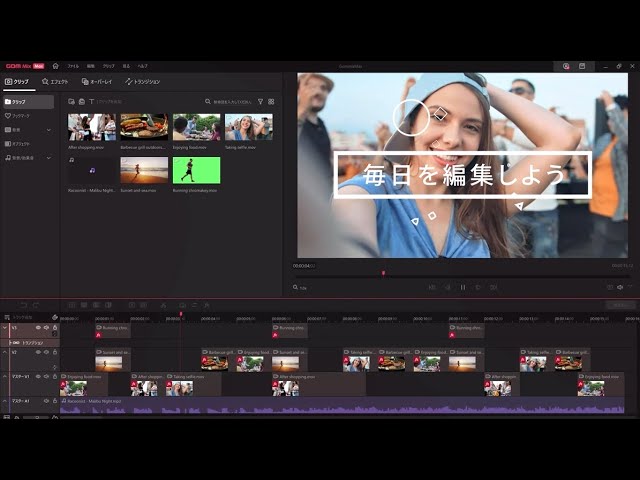Lock the V1 track
The height and width of the screenshot is (480, 640).
[x=55, y=328]
